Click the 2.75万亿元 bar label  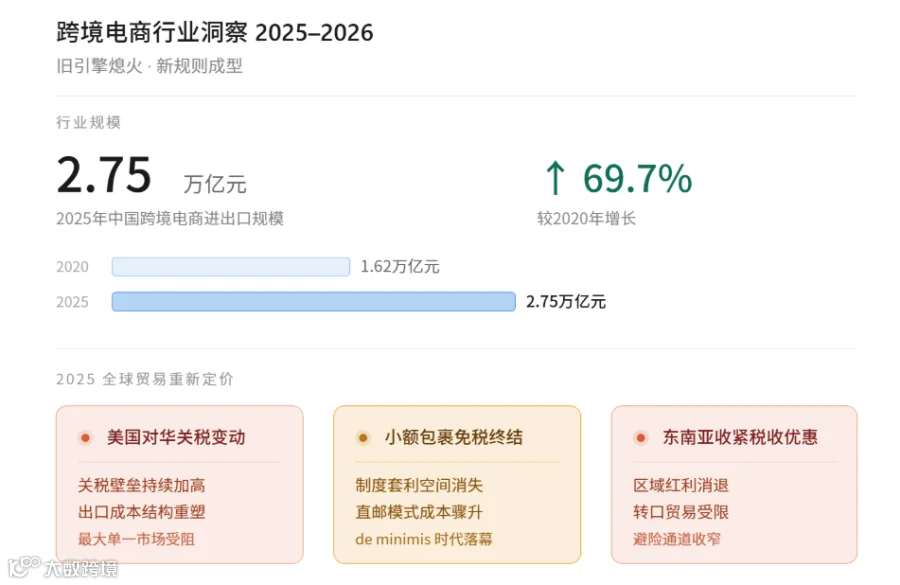pos(566,302)
